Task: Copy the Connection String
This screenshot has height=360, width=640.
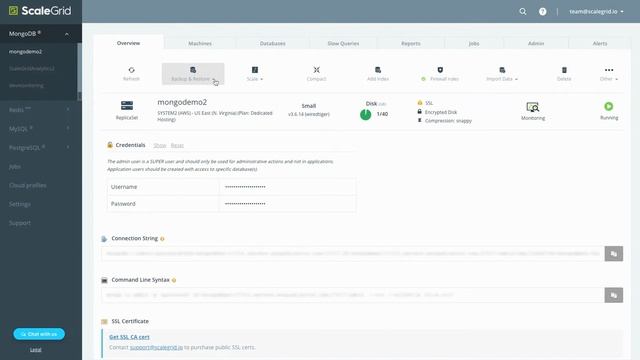Action: pos(613,253)
